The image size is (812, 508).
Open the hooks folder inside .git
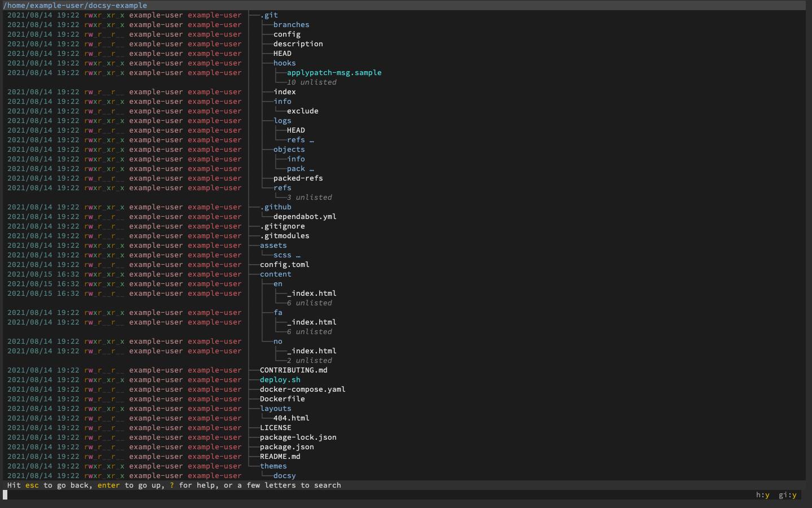click(x=285, y=63)
